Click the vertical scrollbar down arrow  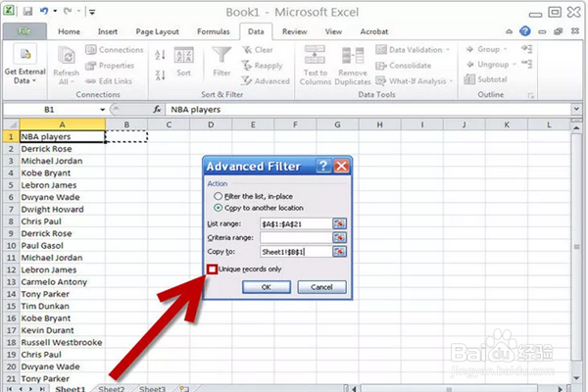tap(576, 377)
